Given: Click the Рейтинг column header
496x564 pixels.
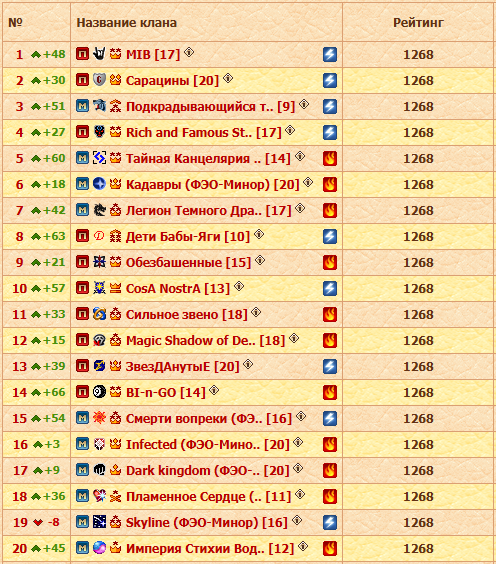Looking at the screenshot, I should pyautogui.click(x=418, y=23).
